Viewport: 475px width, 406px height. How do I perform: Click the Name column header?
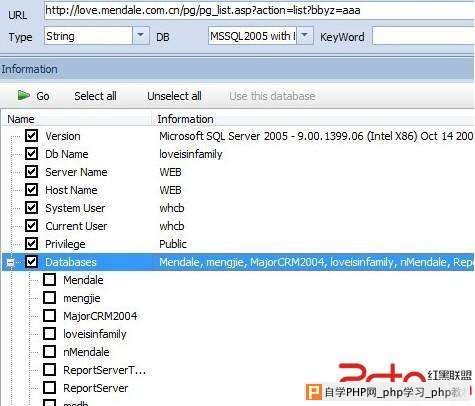coord(21,119)
